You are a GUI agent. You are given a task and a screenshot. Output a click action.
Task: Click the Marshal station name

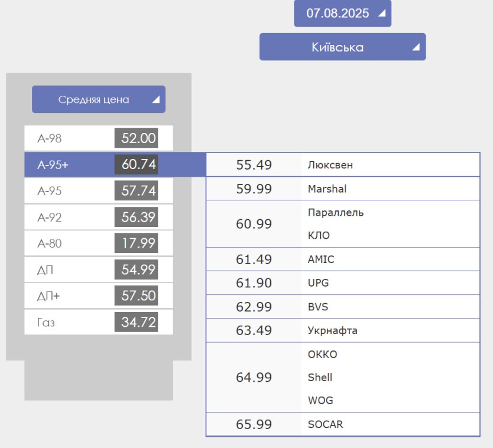tap(327, 189)
